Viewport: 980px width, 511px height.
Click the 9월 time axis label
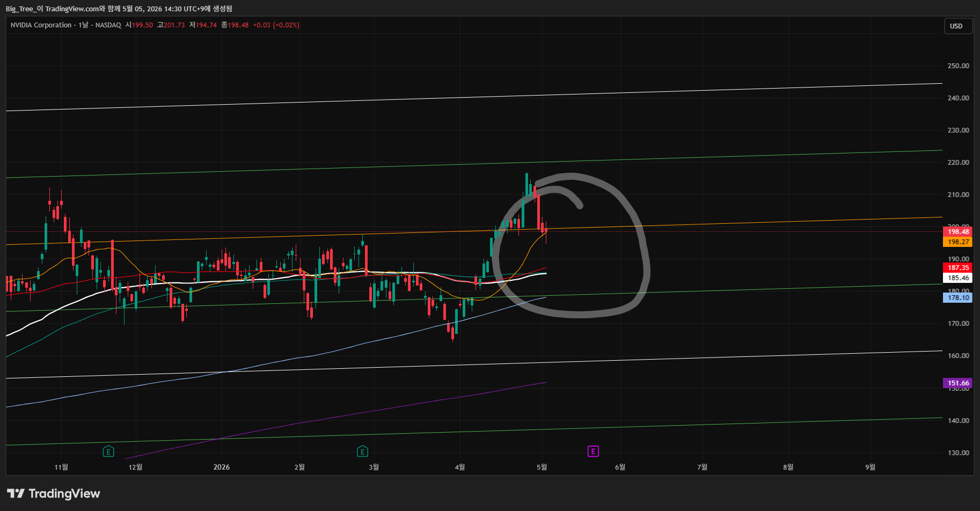pyautogui.click(x=871, y=467)
